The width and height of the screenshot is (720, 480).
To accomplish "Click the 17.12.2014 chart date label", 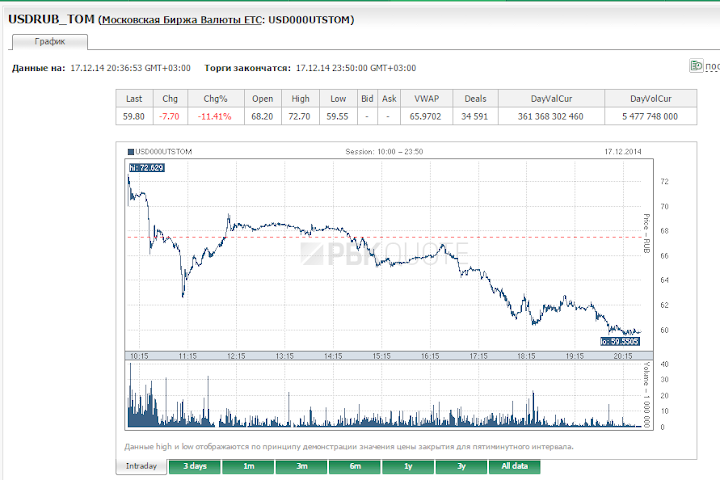I will pos(623,152).
